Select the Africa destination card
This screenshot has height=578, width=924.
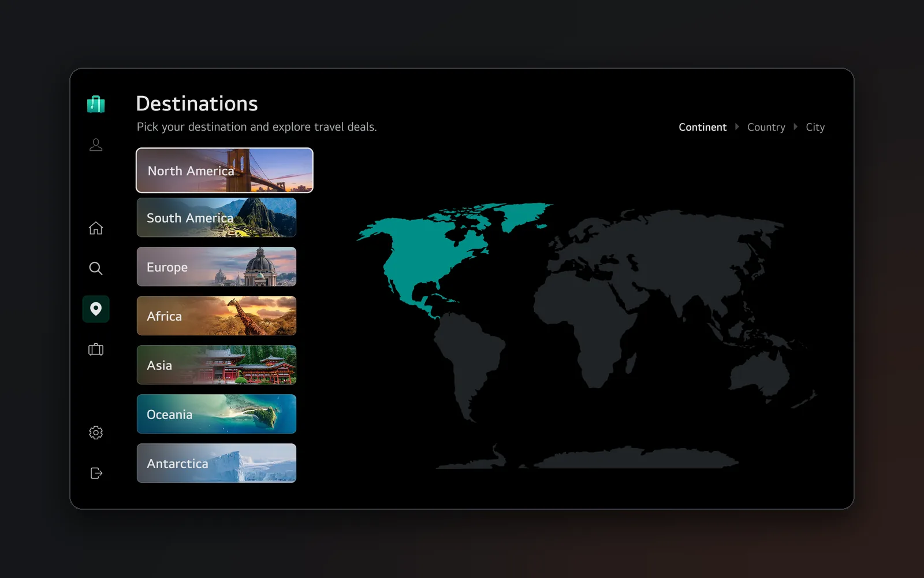217,316
